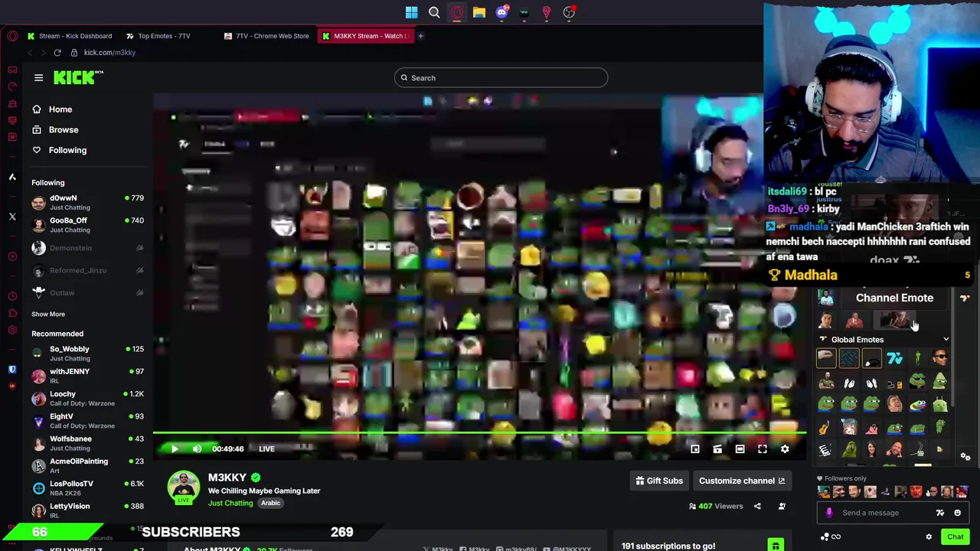The width and height of the screenshot is (980, 551).
Task: Open EightV recommended channel
Action: click(x=87, y=421)
